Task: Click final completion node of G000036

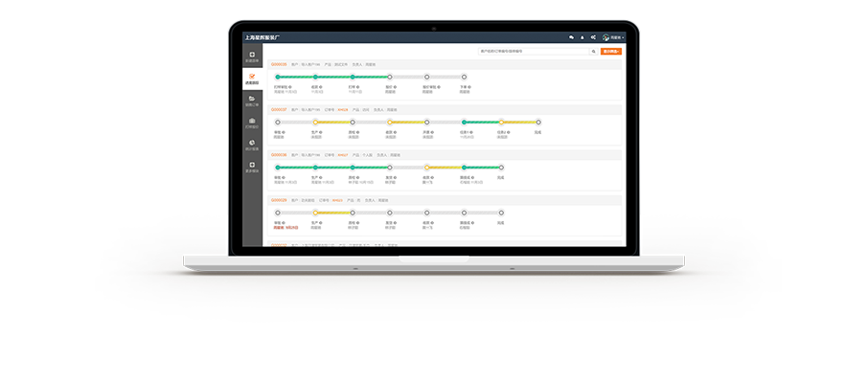Action: point(501,168)
